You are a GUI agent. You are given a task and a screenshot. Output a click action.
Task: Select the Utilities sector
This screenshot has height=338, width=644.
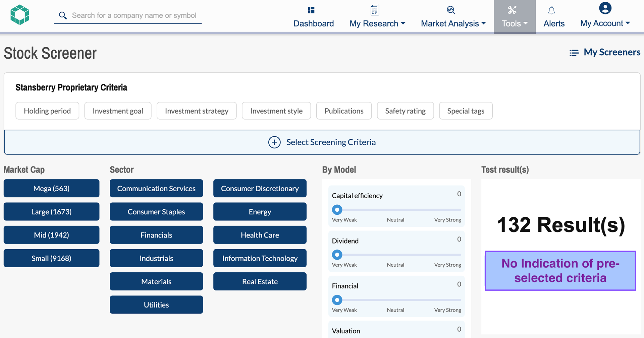pos(156,305)
